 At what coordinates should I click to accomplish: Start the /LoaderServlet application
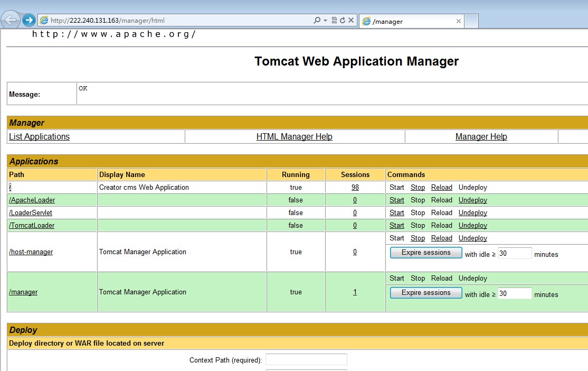tap(397, 212)
